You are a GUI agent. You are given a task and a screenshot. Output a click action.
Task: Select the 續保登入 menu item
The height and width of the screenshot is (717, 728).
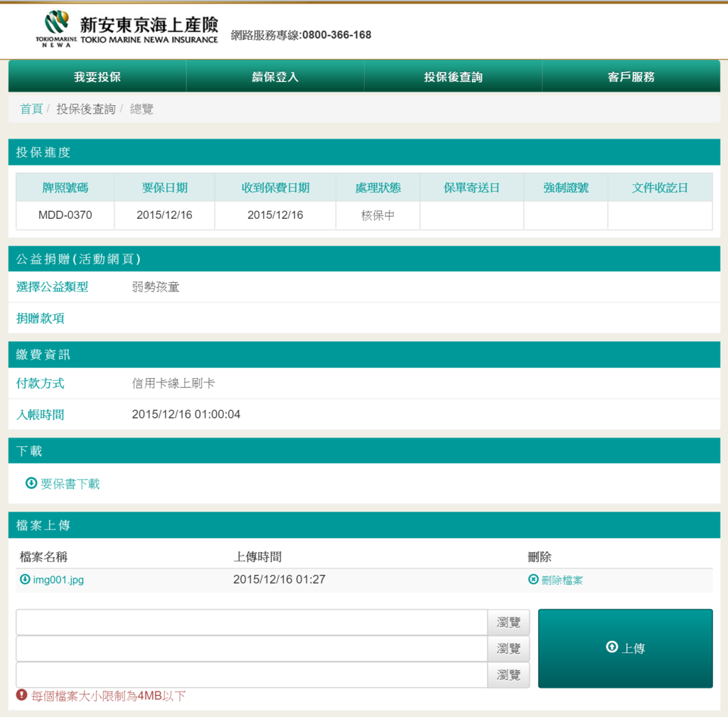(274, 75)
